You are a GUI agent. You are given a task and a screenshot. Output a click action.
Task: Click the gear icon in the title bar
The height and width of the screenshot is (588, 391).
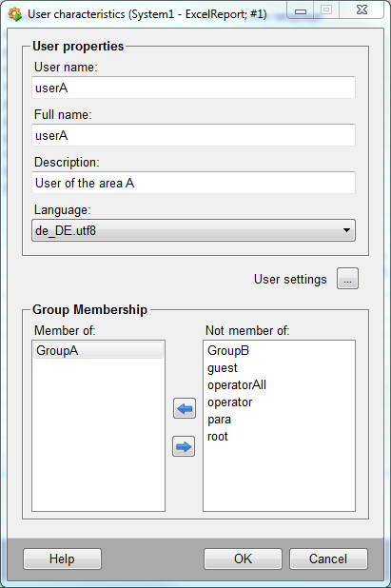click(x=15, y=14)
